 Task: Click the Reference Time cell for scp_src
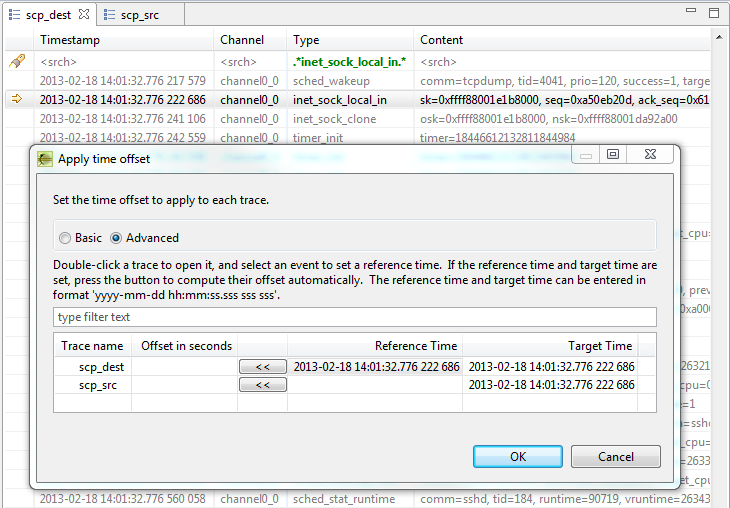pyautogui.click(x=375, y=385)
